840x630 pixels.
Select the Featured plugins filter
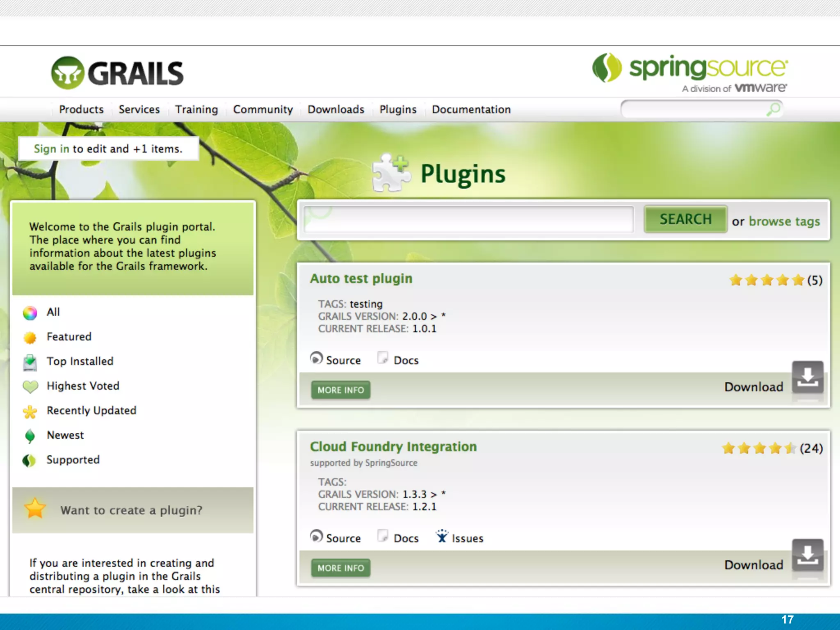tap(68, 337)
